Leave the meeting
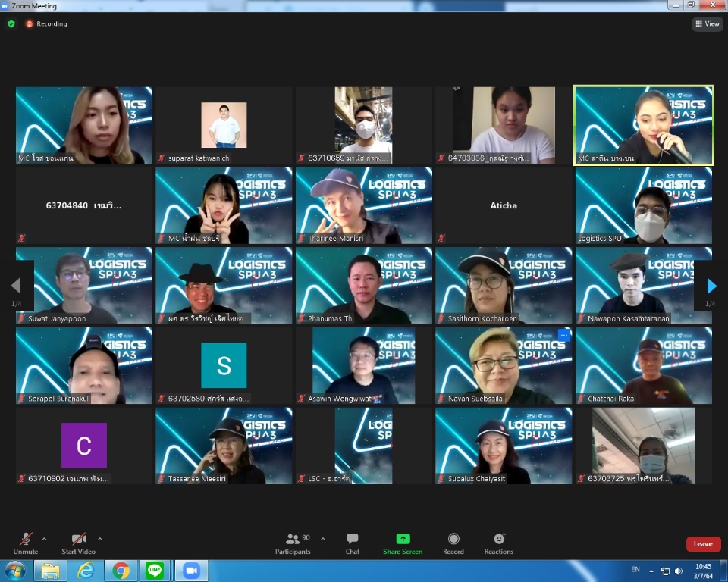Screen dimensions: 728x582 click(703, 544)
